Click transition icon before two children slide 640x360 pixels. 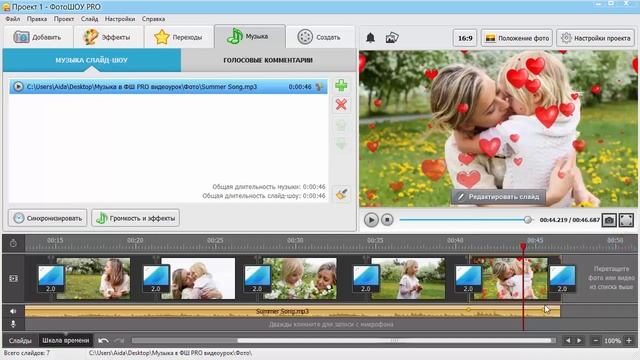click(x=258, y=278)
